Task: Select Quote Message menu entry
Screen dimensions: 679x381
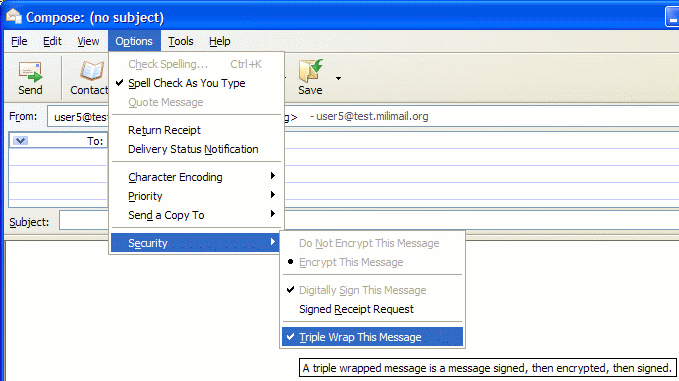Action: click(x=196, y=102)
